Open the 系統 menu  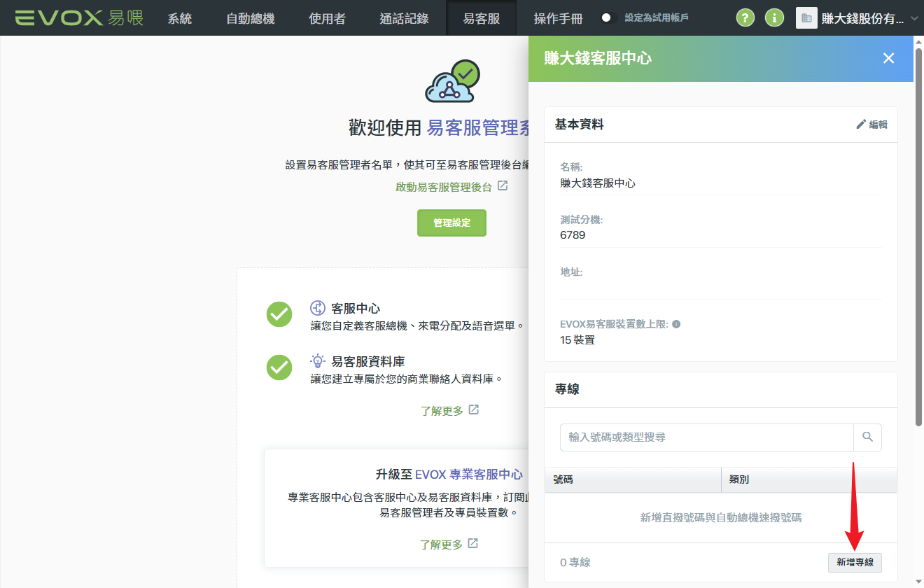(x=180, y=18)
